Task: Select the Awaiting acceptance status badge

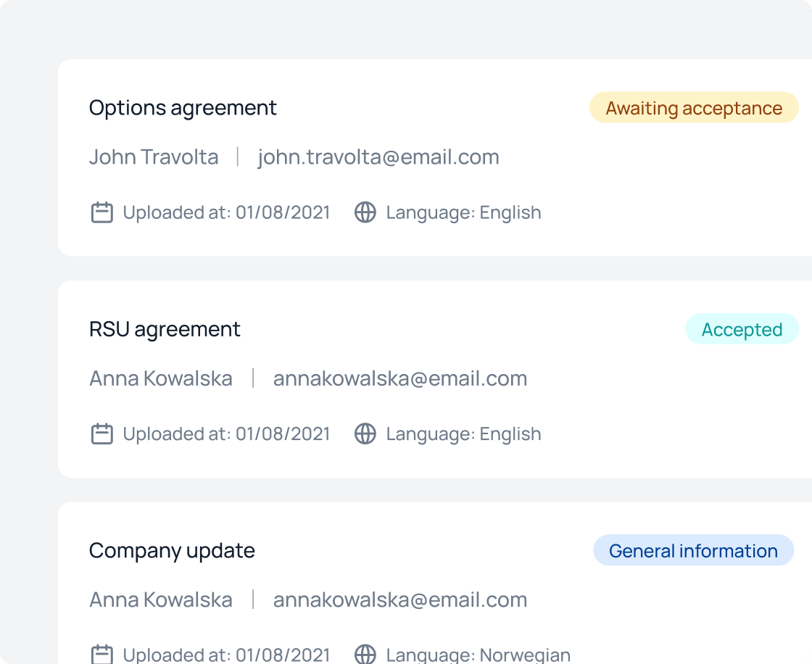Action: [x=694, y=108]
